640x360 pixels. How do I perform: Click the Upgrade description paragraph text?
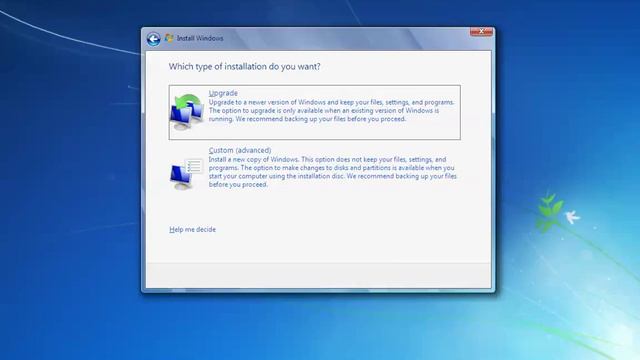coord(331,111)
